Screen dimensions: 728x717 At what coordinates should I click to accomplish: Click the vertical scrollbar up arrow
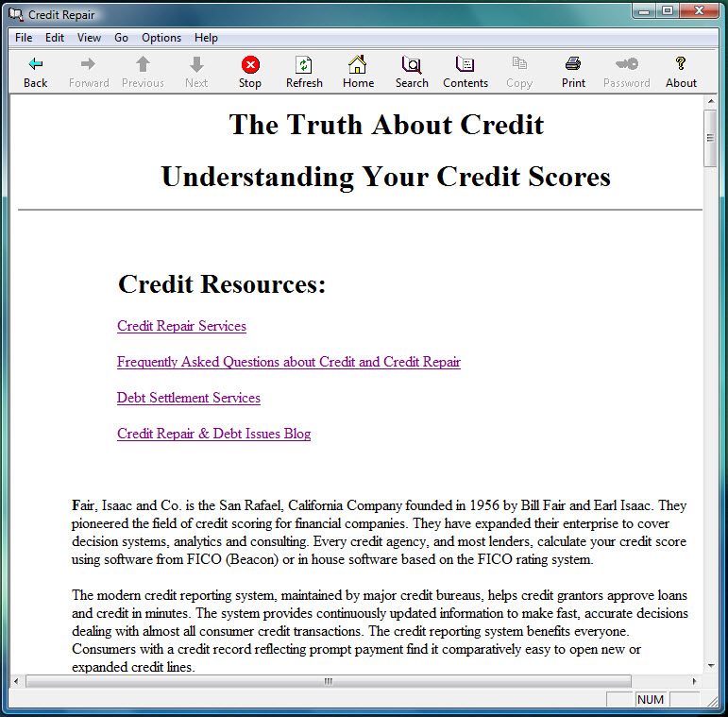(711, 101)
